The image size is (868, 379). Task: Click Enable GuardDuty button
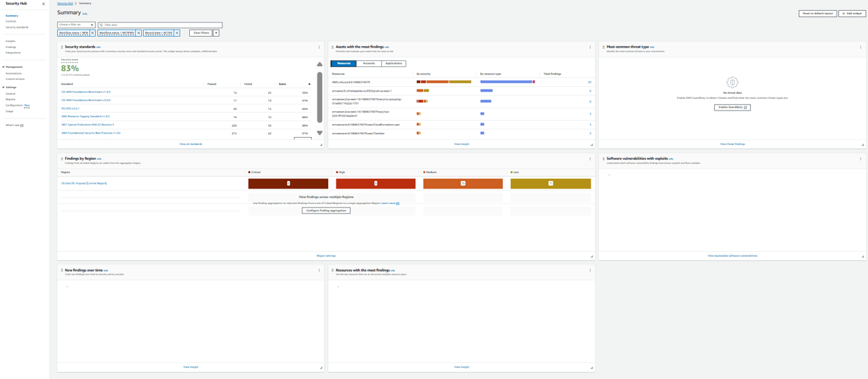(732, 107)
